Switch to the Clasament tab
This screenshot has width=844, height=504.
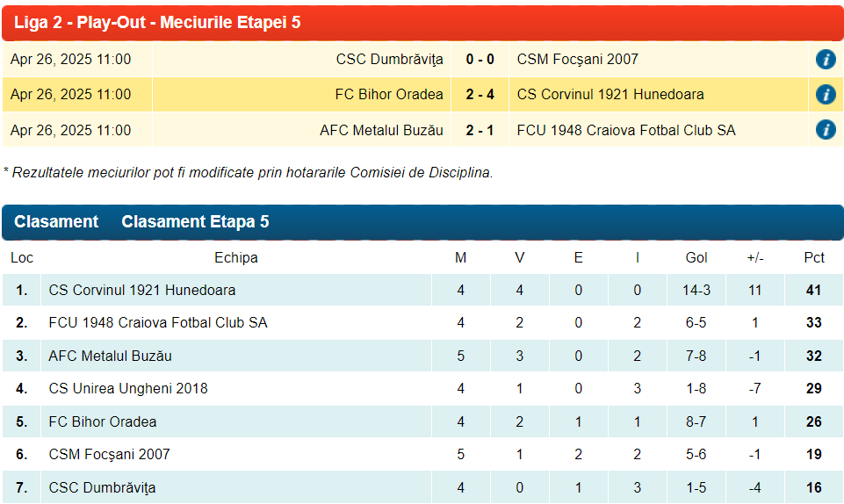click(x=56, y=222)
